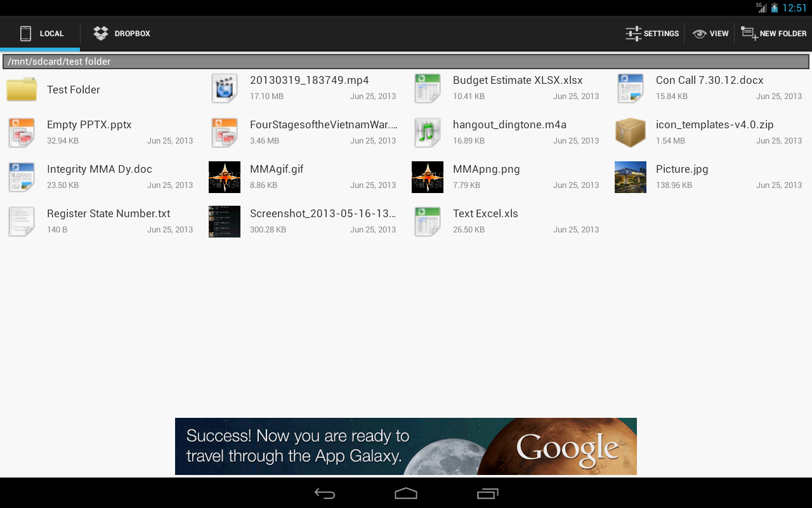812x508 pixels.
Task: Select the file name 'Con Call 7.30.12.docx'
Action: click(x=709, y=80)
